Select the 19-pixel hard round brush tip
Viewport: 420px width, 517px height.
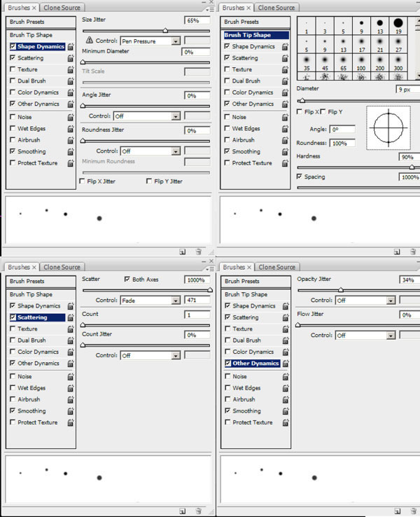[398, 25]
